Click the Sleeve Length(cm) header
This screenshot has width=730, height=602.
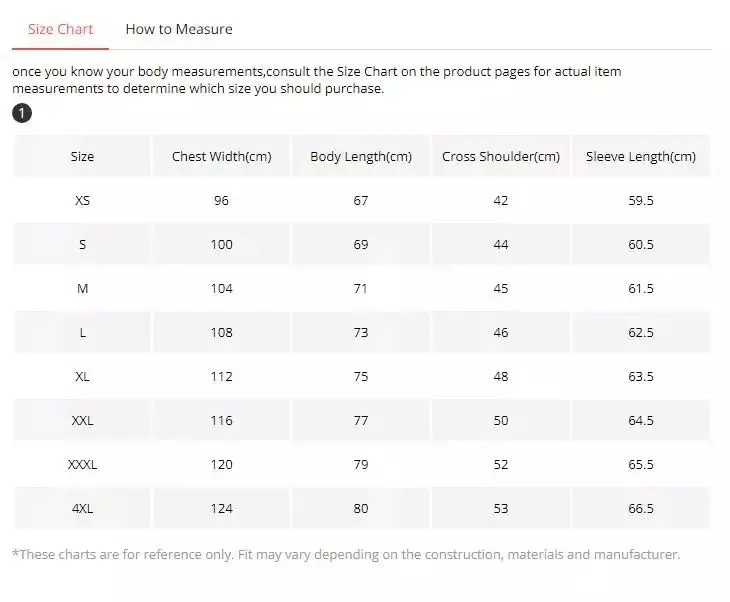click(x=641, y=156)
